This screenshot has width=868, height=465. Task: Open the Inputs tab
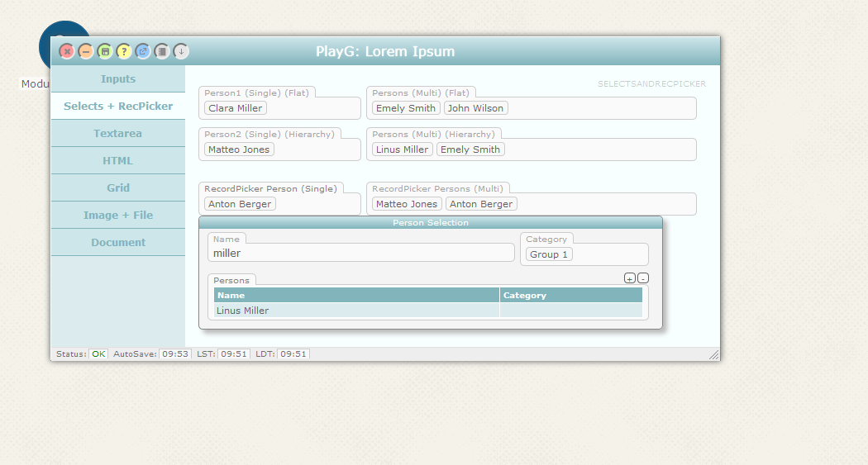pyautogui.click(x=118, y=79)
